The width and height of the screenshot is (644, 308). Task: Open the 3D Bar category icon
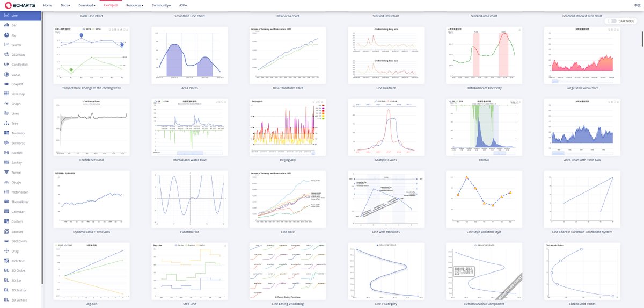pyautogui.click(x=5, y=280)
